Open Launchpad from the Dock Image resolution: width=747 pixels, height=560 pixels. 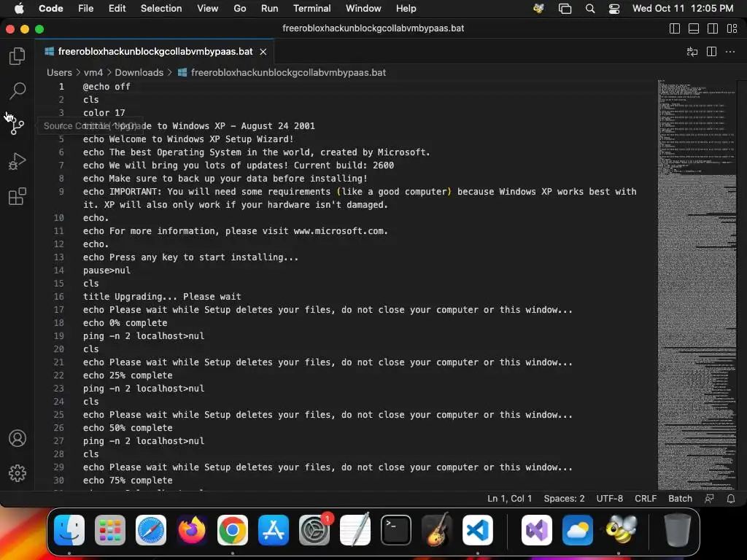pos(110,530)
